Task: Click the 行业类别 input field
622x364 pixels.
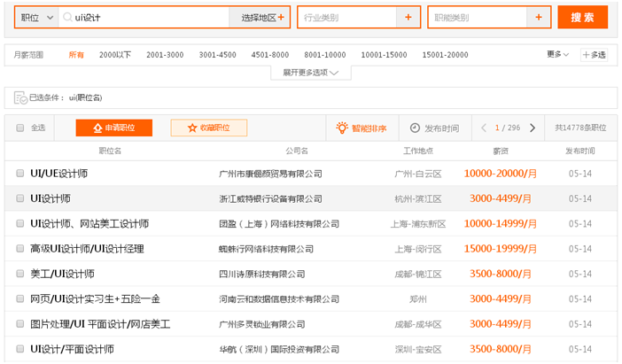Action: (346, 17)
